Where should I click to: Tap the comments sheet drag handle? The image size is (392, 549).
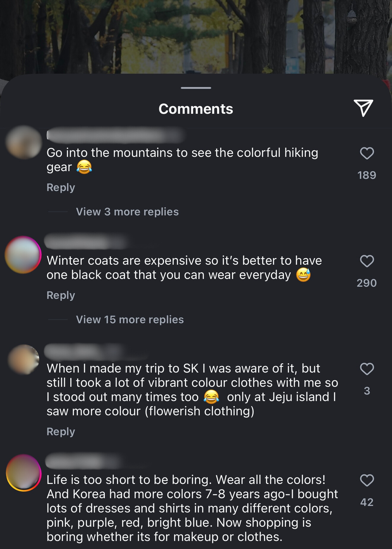(196, 88)
